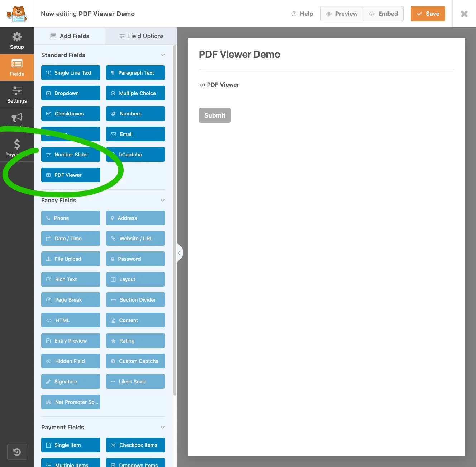The image size is (476, 467).
Task: Preview the form
Action: point(342,14)
